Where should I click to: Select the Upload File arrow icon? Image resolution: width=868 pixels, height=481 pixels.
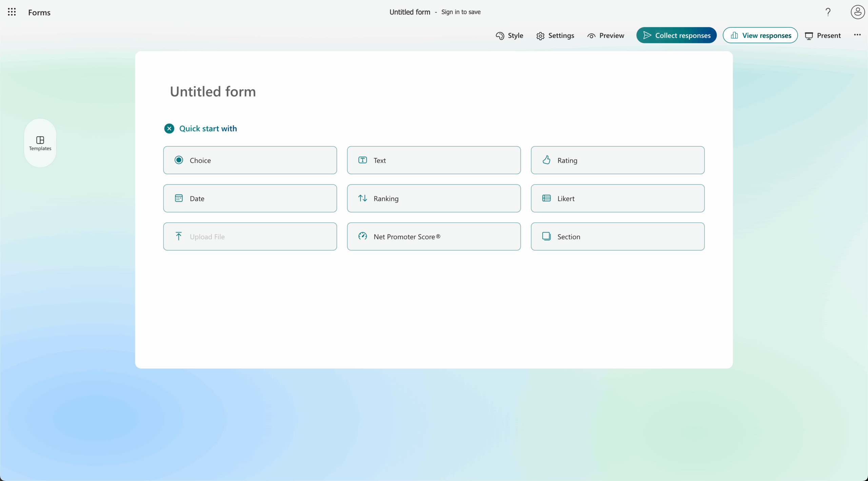tap(179, 236)
